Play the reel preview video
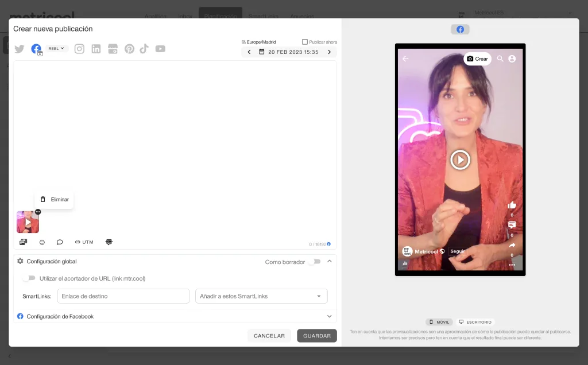This screenshot has height=365, width=588. [460, 160]
